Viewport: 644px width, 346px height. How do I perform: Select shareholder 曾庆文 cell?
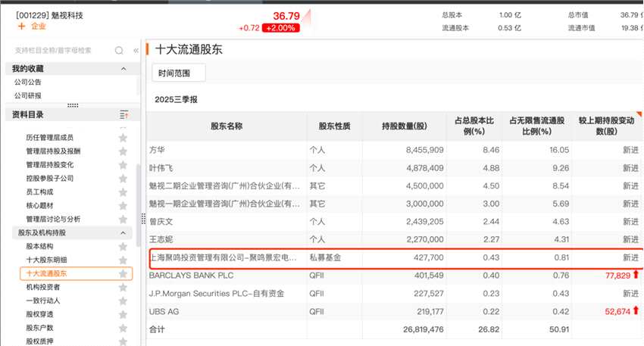click(x=161, y=222)
